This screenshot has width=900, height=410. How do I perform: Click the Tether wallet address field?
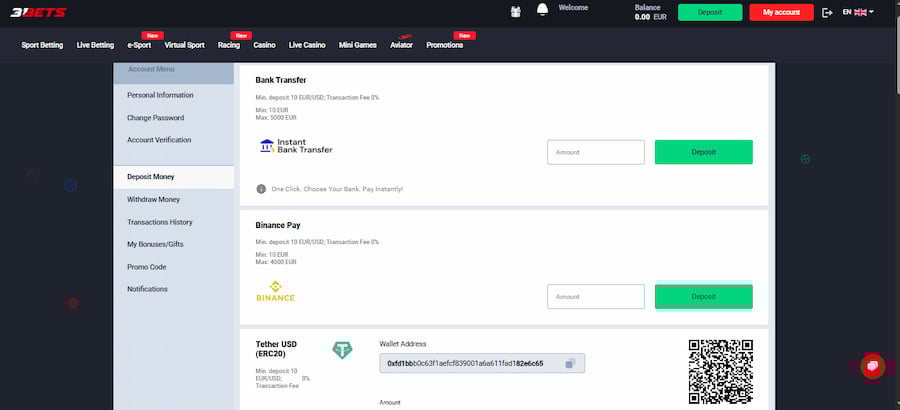pyautogui.click(x=482, y=363)
